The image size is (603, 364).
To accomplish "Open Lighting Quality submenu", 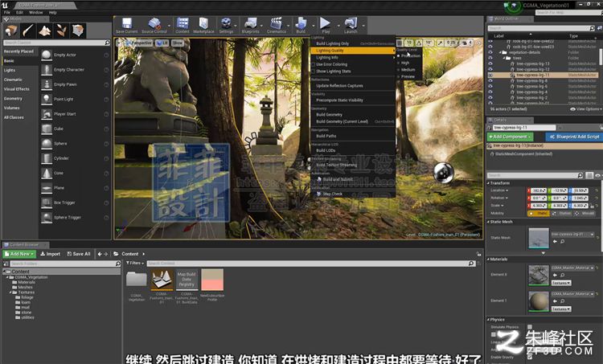I will coord(353,51).
